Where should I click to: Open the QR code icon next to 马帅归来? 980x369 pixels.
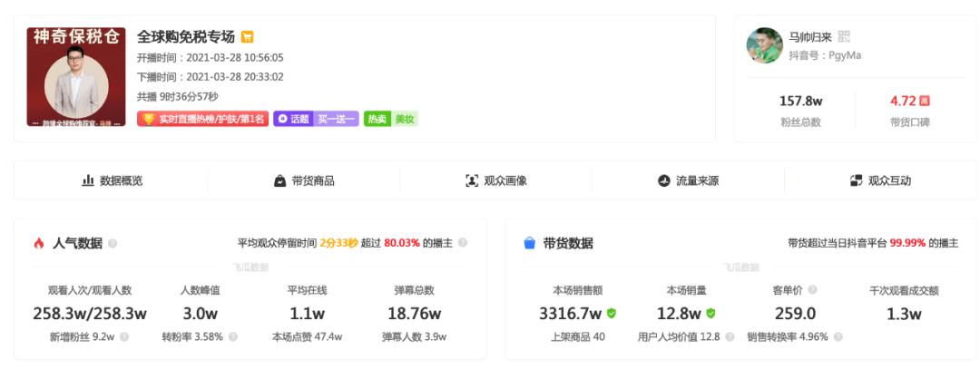[844, 36]
